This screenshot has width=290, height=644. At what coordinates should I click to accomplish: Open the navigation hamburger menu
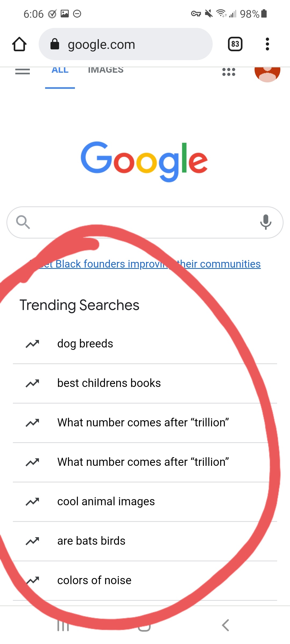point(23,71)
